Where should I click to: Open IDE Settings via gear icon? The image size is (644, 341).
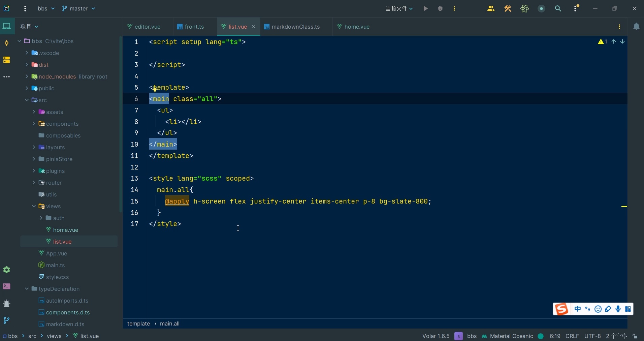pyautogui.click(x=6, y=270)
